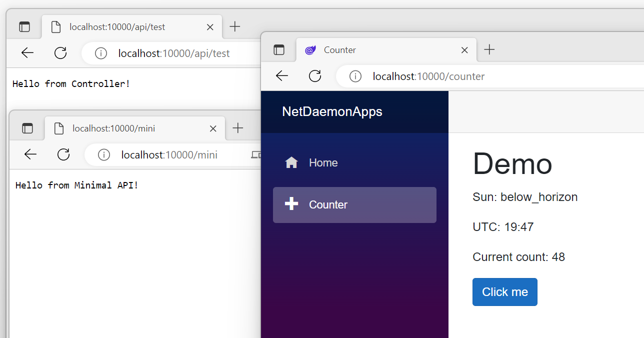Open tab actions menu in api/test window
The height and width of the screenshot is (338, 644).
click(24, 27)
